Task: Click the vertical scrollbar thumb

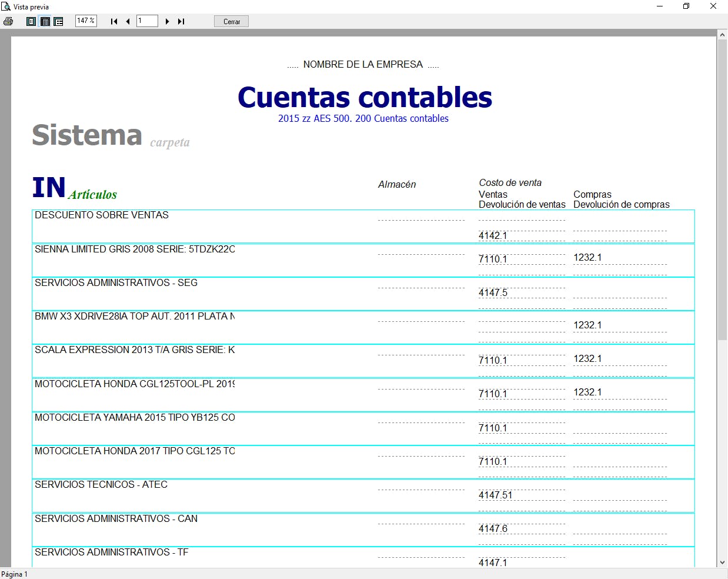Action: coord(722,189)
